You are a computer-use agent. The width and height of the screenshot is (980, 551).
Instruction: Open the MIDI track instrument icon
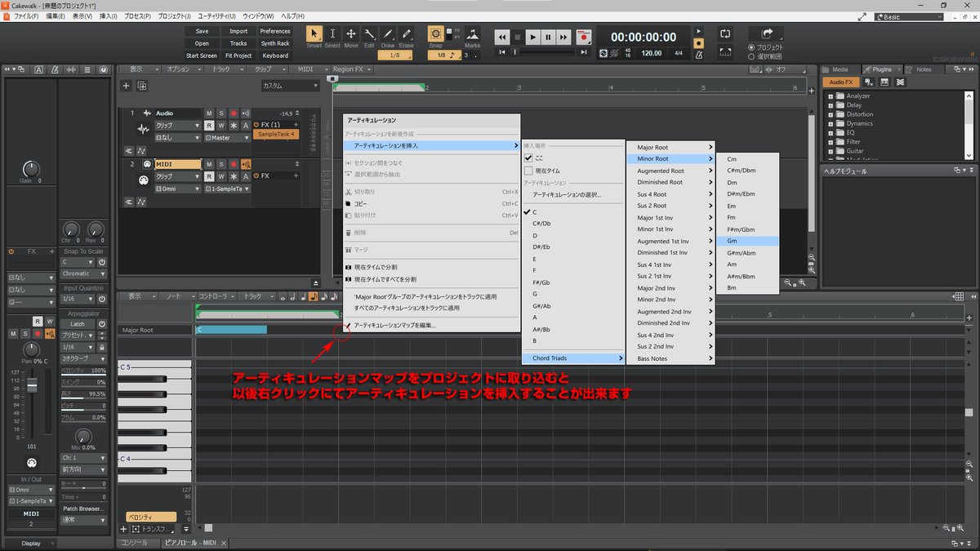point(144,180)
